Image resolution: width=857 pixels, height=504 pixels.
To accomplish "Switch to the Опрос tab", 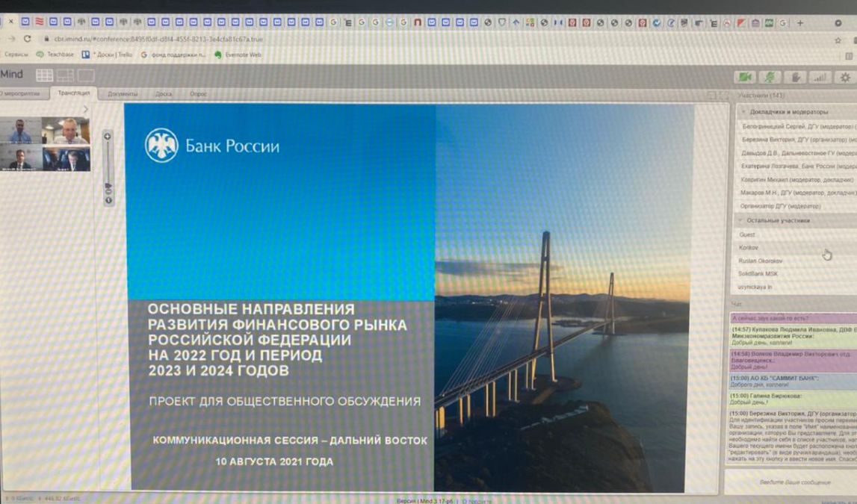I will (198, 94).
